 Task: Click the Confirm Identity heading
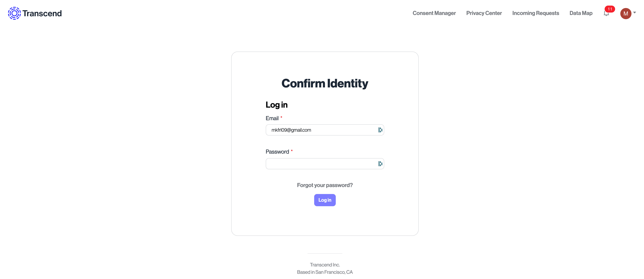325,83
